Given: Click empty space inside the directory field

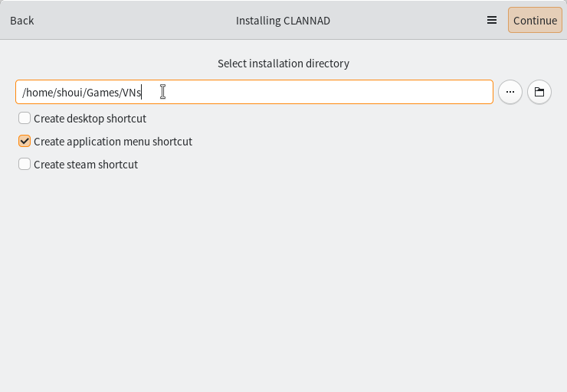Looking at the screenshot, I should (322, 93).
